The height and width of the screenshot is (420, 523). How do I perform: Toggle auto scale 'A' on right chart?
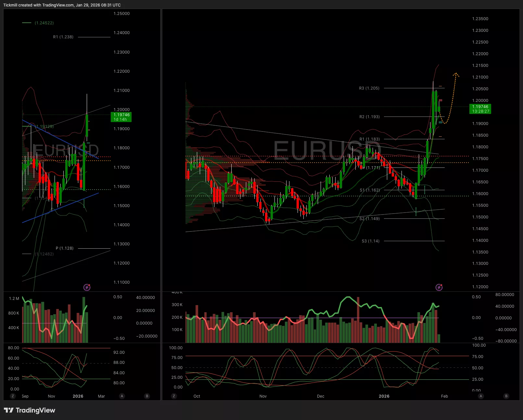point(481,396)
